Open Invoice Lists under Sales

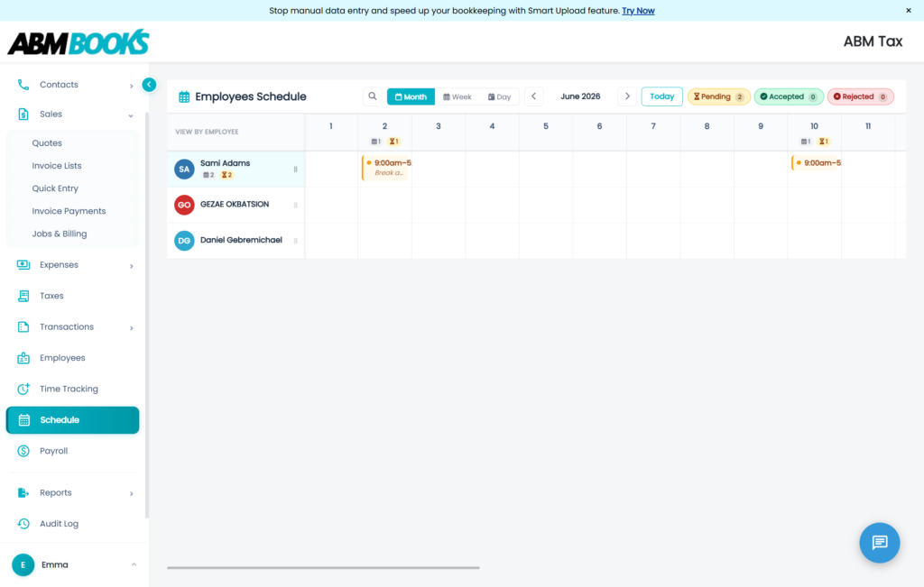pos(57,166)
